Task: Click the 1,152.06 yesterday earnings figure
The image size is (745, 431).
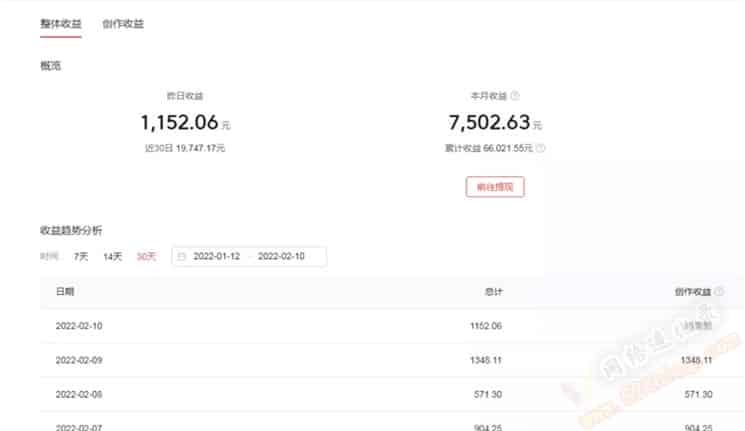Action: click(180, 123)
